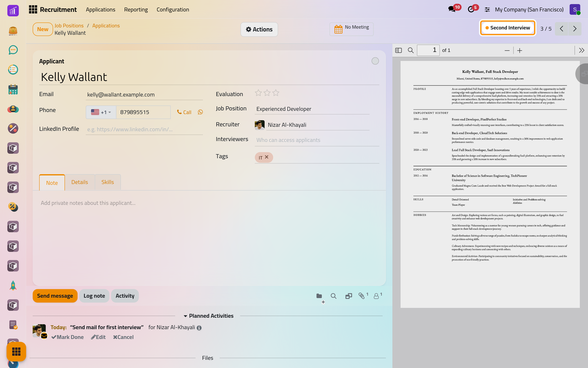Set evaluation to the first star

click(x=258, y=93)
